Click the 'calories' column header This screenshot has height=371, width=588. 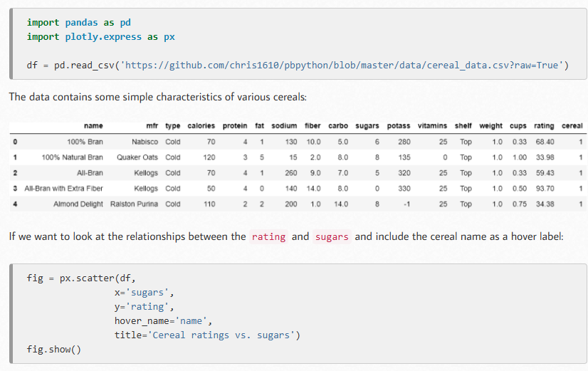tap(201, 126)
